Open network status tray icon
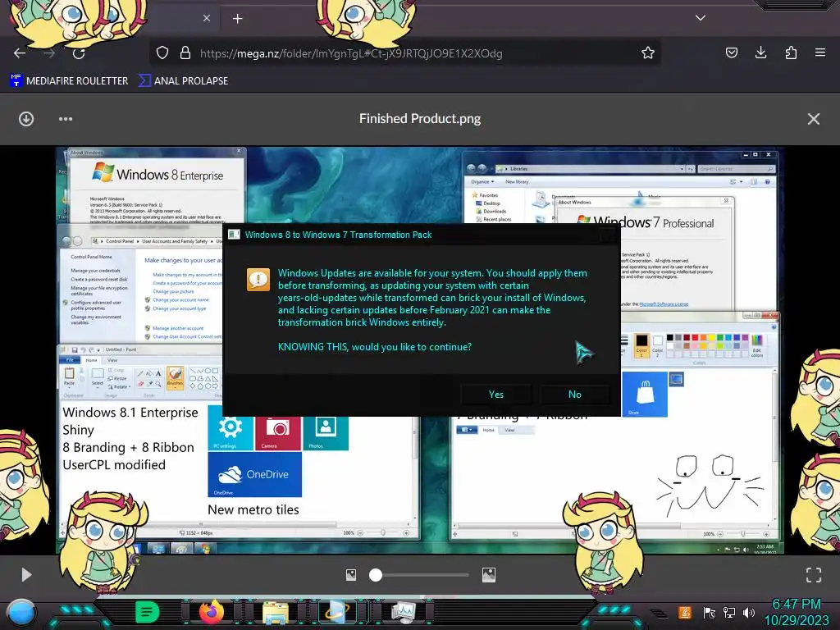 tap(729, 612)
